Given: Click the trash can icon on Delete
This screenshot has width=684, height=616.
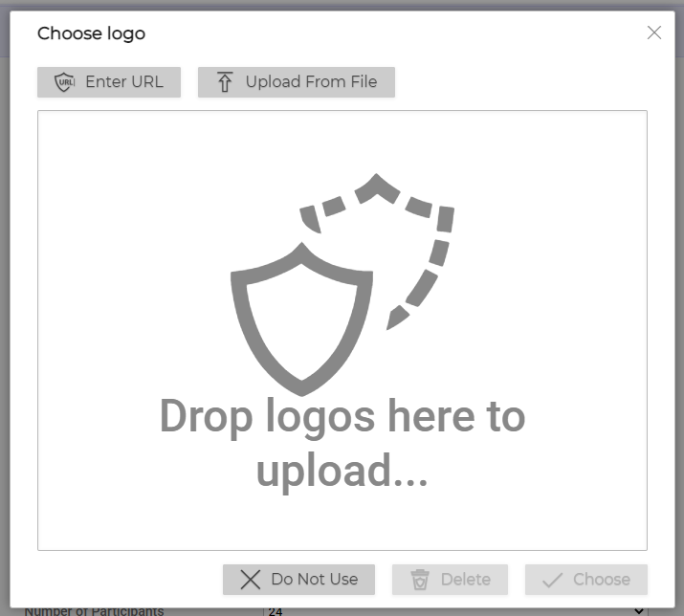Looking at the screenshot, I should pos(420,580).
